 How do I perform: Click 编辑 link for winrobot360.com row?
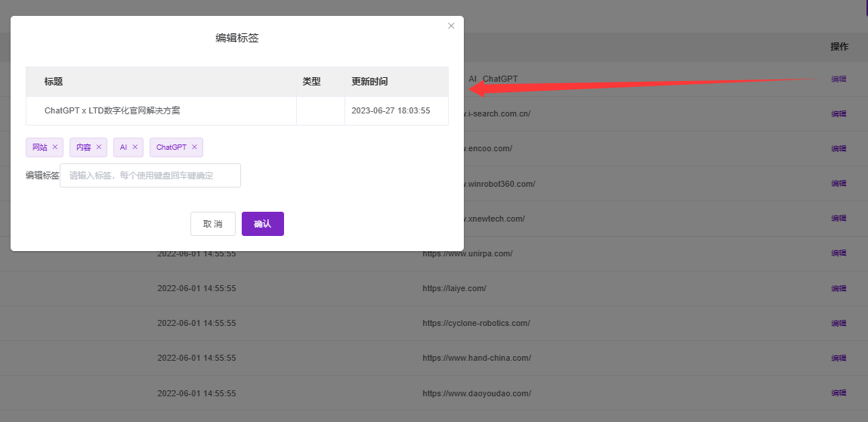pyautogui.click(x=839, y=184)
